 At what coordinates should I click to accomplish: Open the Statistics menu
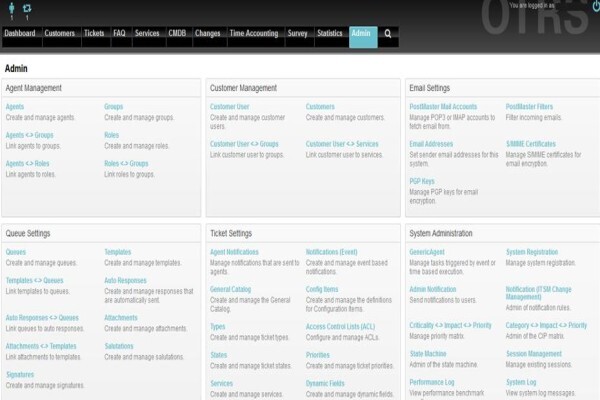tap(330, 33)
